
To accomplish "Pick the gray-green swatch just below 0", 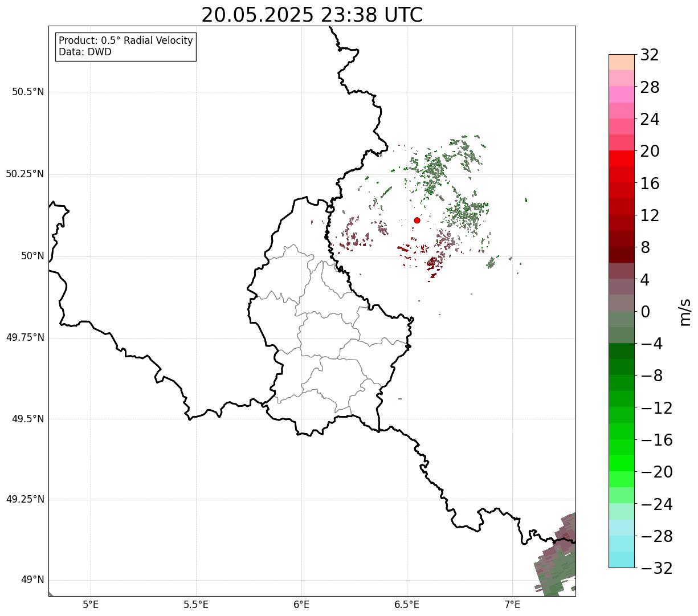I will pyautogui.click(x=622, y=319).
